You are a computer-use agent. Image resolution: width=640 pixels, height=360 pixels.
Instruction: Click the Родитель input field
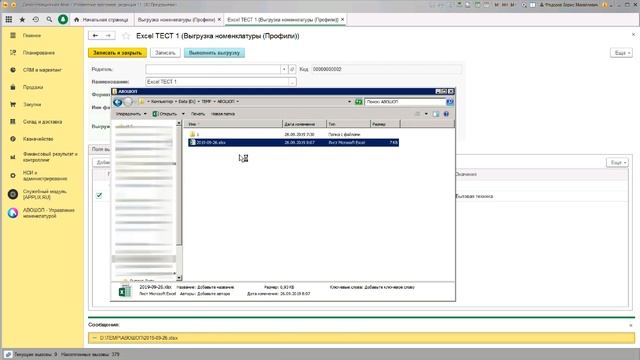[x=213, y=69]
